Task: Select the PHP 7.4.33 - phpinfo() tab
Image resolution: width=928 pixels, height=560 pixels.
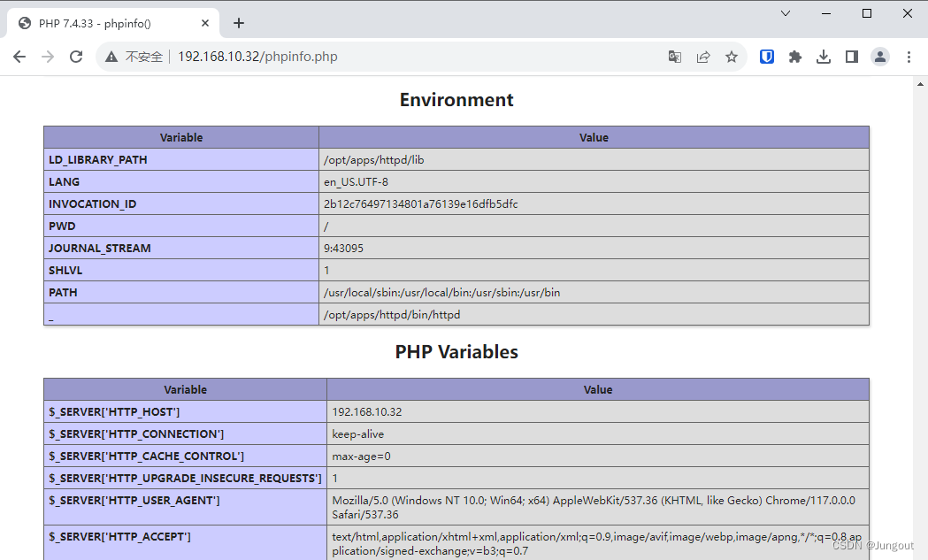Action: (113, 23)
